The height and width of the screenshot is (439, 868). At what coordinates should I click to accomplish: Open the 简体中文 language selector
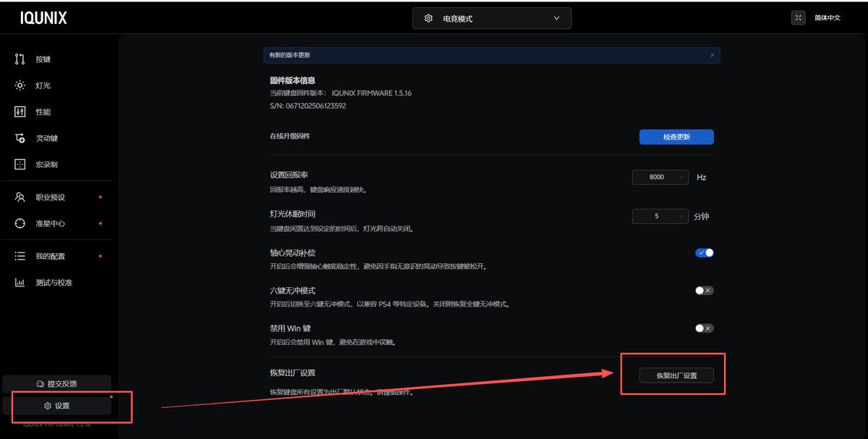827,18
